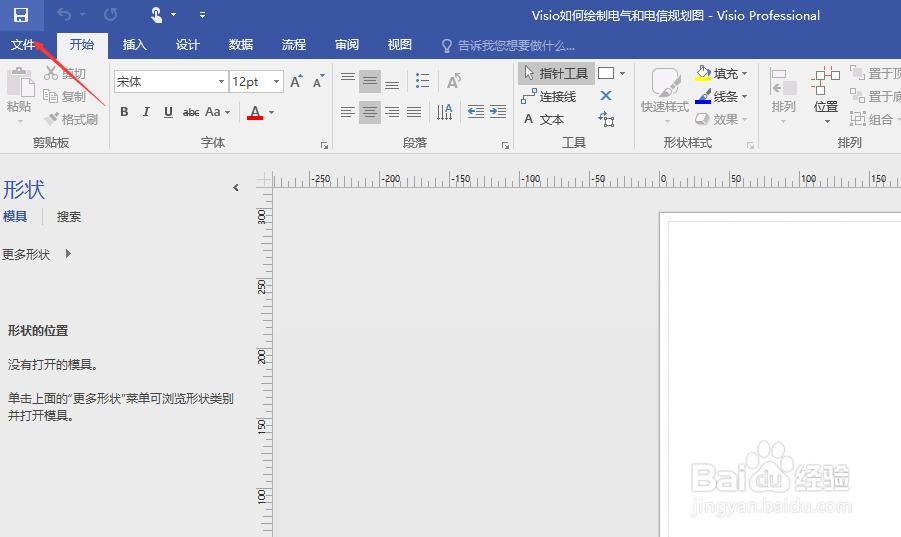This screenshot has width=901, height=537.
Task: Open the 审阅 ribbon tab
Action: (x=347, y=45)
